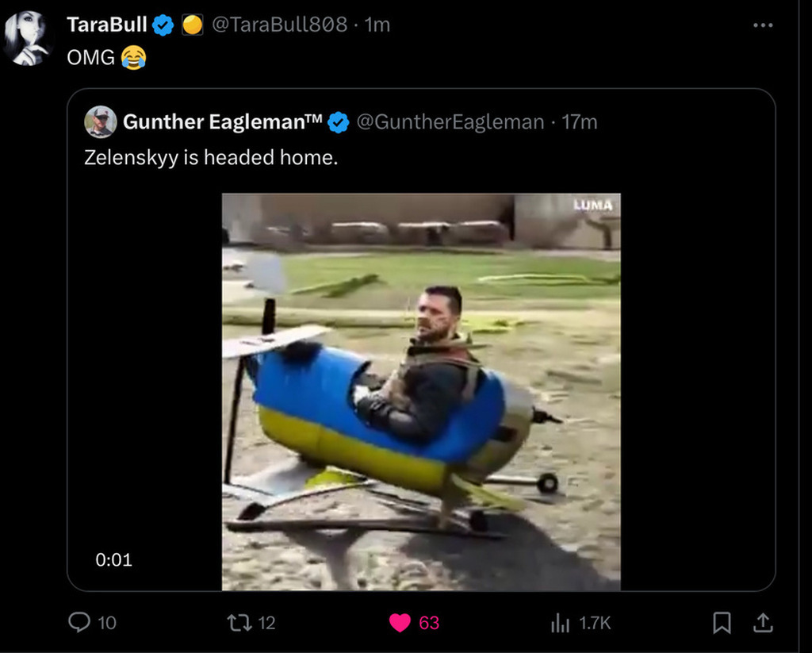Click the 17m quoted post timestamp
812x653 pixels.
coord(580,122)
